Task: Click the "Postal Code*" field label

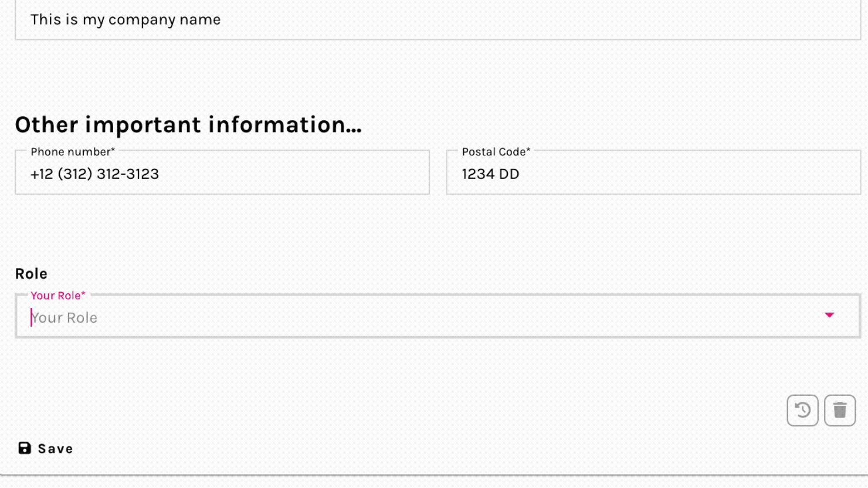Action: [x=496, y=152]
